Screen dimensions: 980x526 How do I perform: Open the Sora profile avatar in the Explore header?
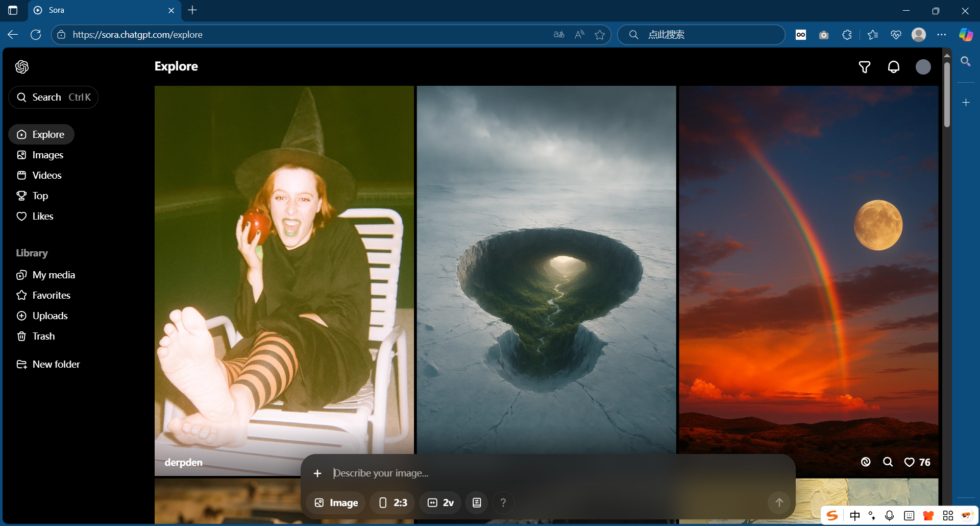923,67
